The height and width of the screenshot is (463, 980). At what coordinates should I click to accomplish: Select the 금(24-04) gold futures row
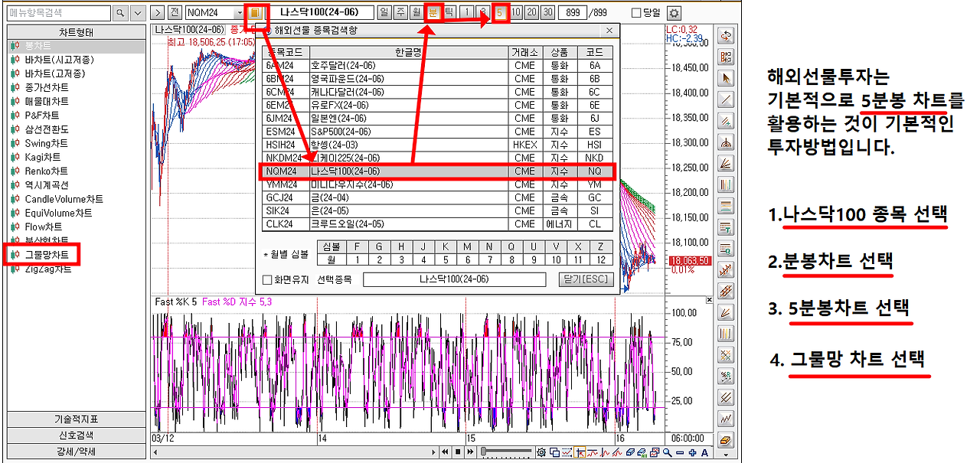[437, 197]
